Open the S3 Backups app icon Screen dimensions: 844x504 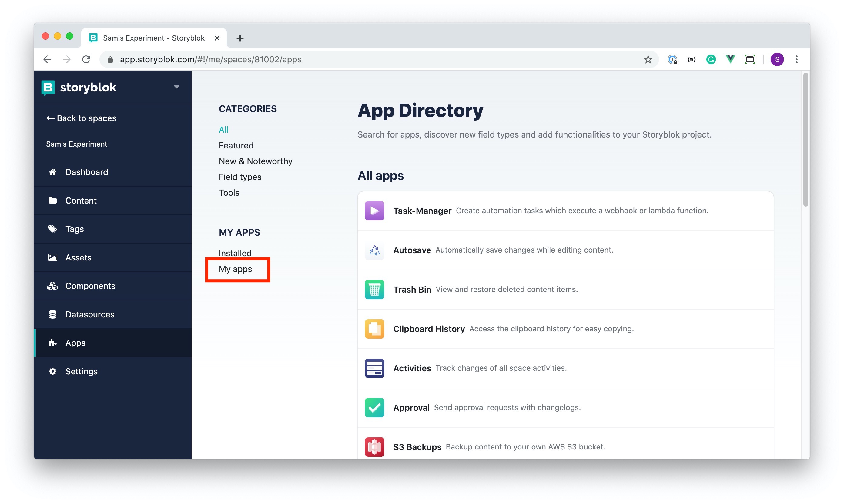tap(374, 447)
